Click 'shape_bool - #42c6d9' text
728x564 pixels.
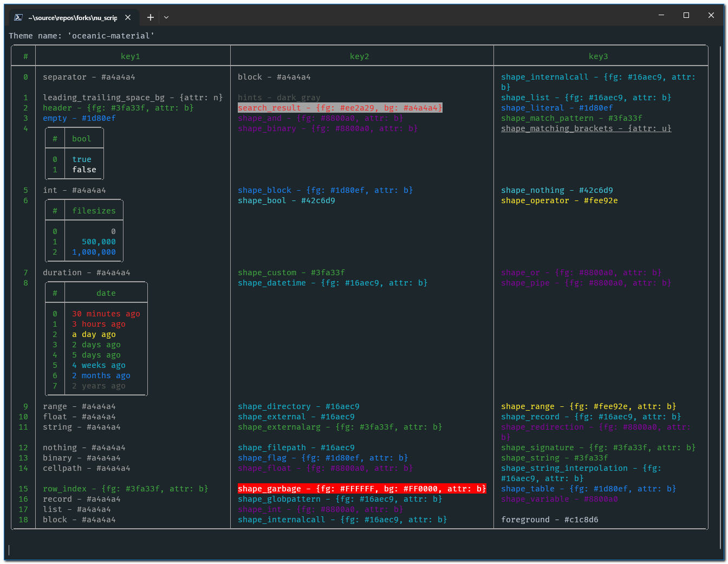pyautogui.click(x=287, y=200)
